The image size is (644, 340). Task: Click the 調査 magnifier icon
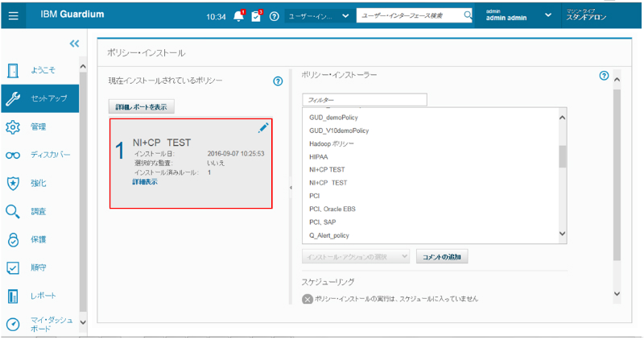[x=13, y=212]
